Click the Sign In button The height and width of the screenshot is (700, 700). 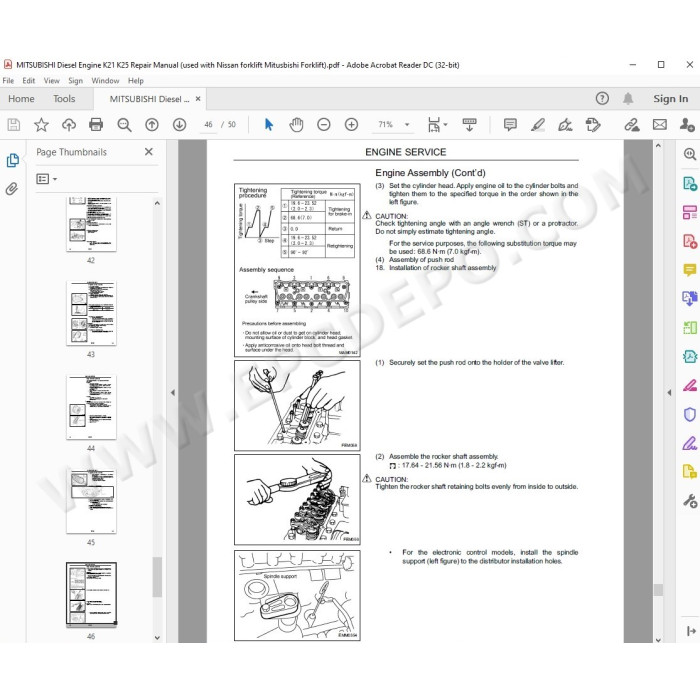point(670,99)
